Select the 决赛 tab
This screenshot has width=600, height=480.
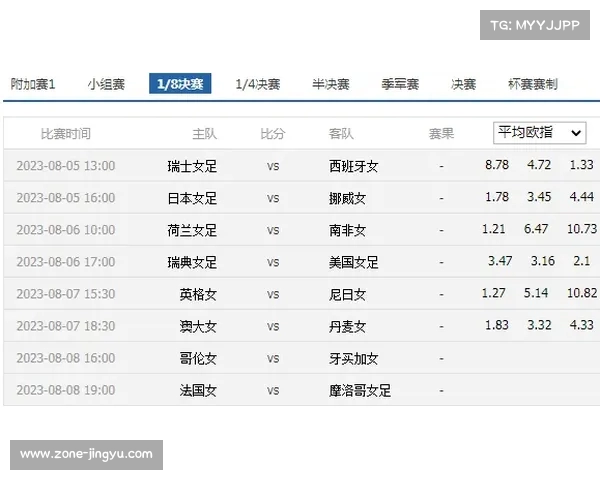pos(463,84)
